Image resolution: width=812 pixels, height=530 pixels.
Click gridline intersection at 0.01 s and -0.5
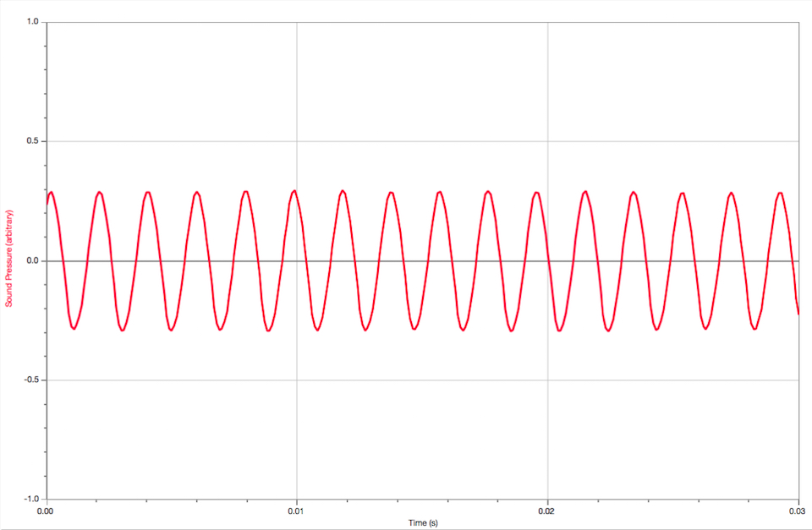click(x=297, y=380)
